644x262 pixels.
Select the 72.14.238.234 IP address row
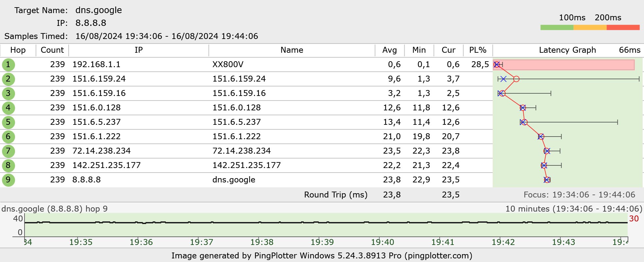(101, 151)
